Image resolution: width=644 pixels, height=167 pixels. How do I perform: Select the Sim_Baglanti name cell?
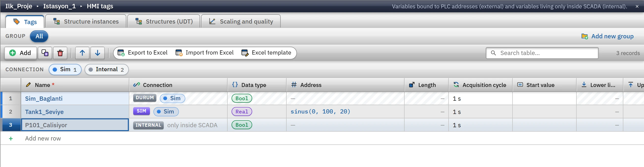click(75, 98)
